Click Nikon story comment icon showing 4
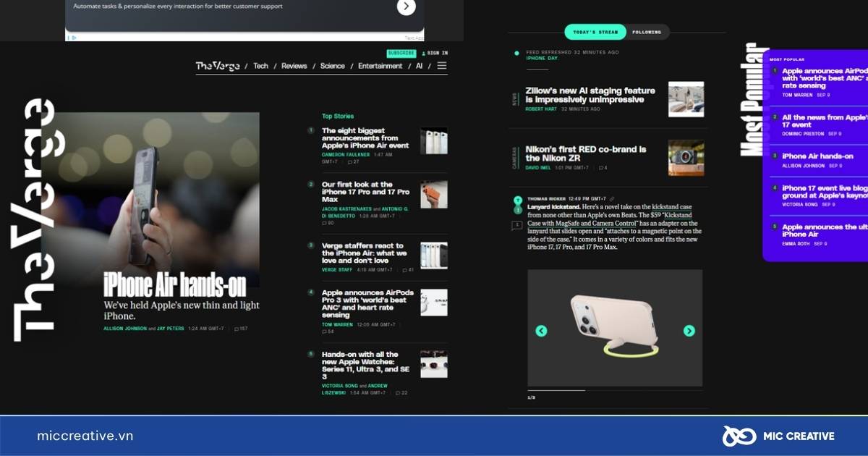Screen dimensions: 868x456 (x=603, y=168)
